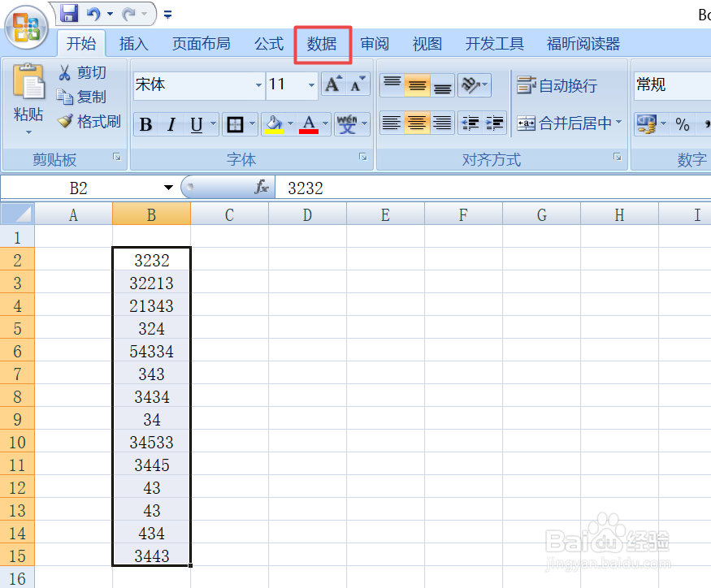Click the insert function fx button
Image resolution: width=711 pixels, height=588 pixels.
click(x=262, y=188)
